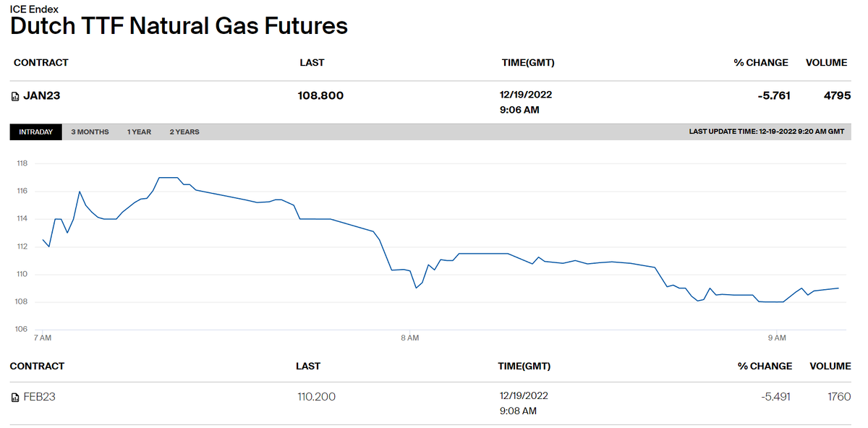The height and width of the screenshot is (428, 868).
Task: Click the FEB23 last price 110.200
Action: click(x=316, y=396)
